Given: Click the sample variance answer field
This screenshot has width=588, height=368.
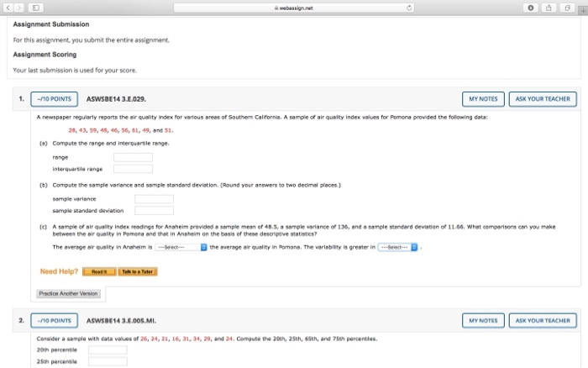Looking at the screenshot, I should pos(154,199).
